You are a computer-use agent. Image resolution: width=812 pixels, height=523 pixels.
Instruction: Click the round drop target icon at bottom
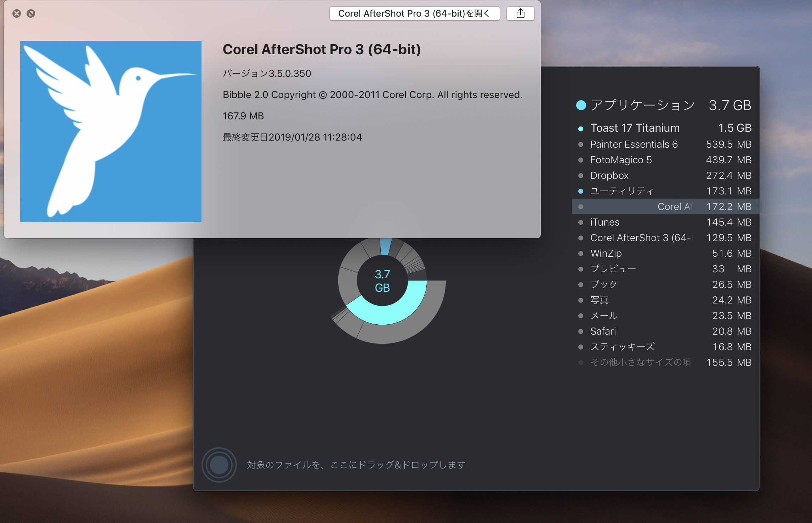[219, 465]
